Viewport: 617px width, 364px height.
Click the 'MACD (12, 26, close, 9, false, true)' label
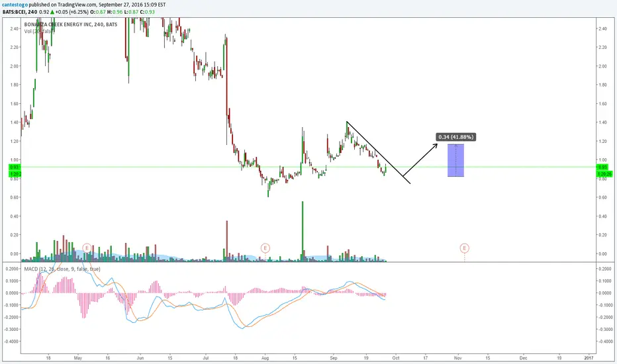[62, 269]
